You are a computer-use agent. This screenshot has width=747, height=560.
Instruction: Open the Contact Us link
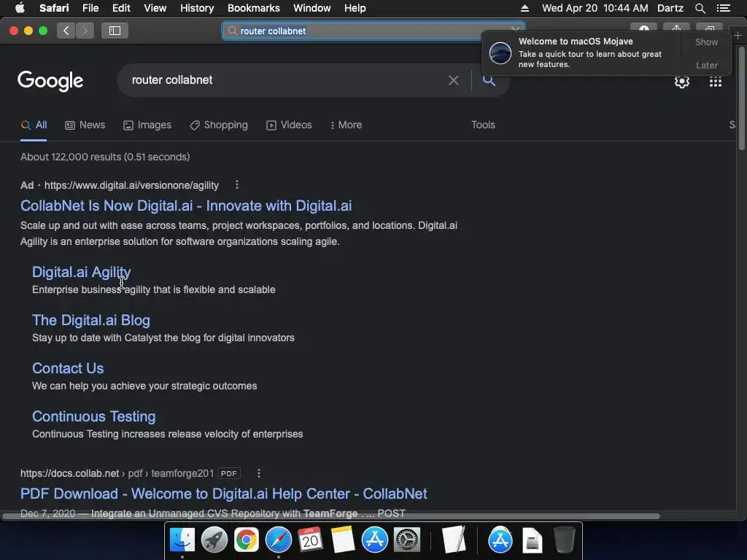[x=68, y=368]
